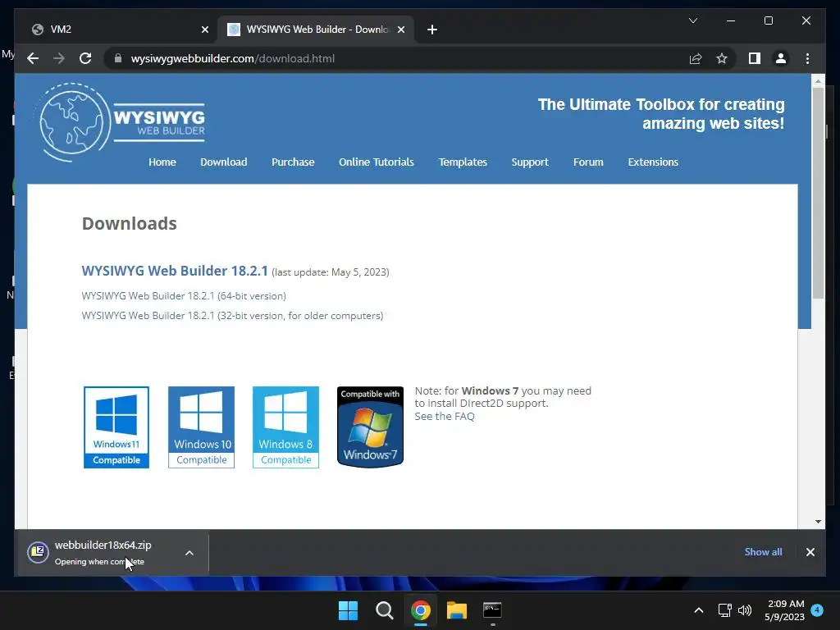The height and width of the screenshot is (630, 840).
Task: Click the Windows 10 Compatible badge
Action: [202, 427]
